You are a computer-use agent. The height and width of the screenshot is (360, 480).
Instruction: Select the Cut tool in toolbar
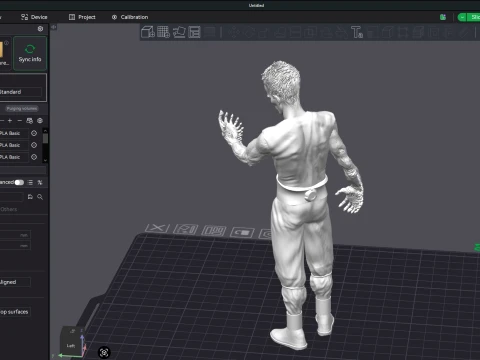295,32
